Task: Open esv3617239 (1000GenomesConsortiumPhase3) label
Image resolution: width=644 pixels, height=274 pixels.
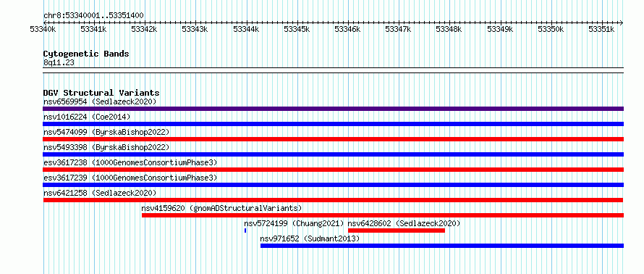Action: [x=130, y=178]
